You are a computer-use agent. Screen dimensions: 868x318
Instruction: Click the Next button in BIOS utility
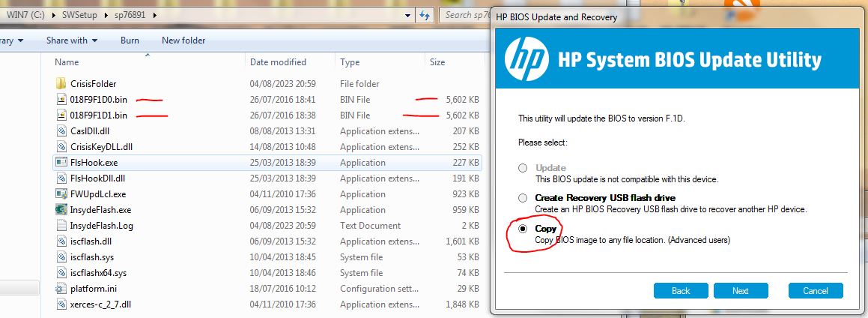[741, 291]
